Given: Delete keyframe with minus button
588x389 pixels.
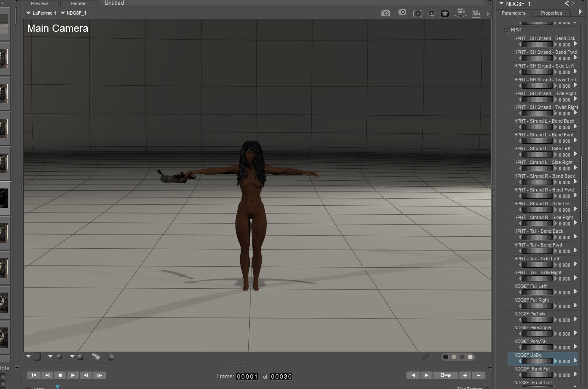Looking at the screenshot, I should pyautogui.click(x=479, y=375).
